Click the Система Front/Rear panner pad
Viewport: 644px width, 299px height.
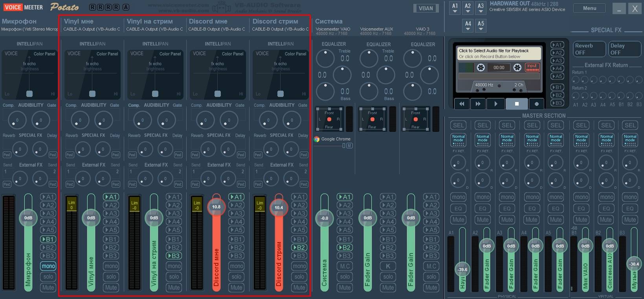point(329,119)
